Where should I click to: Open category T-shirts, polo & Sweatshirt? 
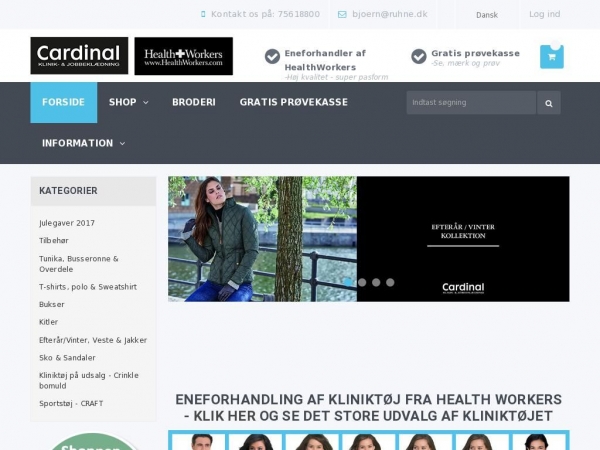click(x=88, y=287)
